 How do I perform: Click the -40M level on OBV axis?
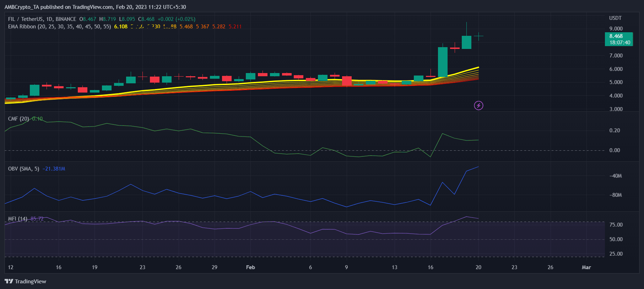[x=616, y=176]
